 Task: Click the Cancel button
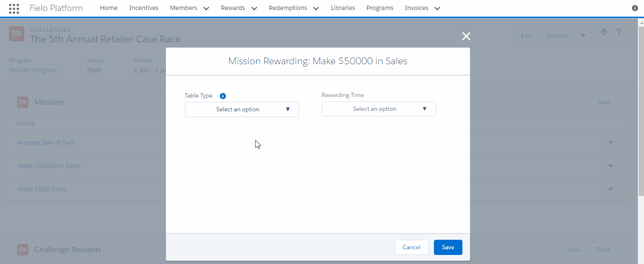tap(412, 247)
